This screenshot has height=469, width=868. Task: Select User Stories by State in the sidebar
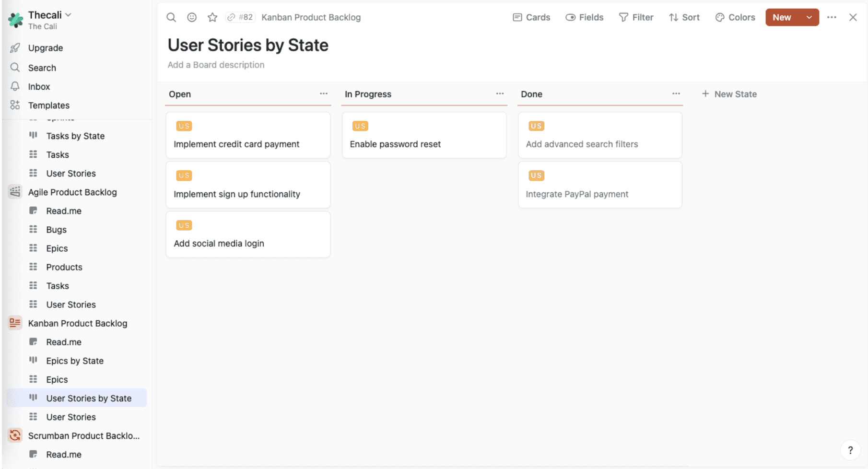click(88, 398)
